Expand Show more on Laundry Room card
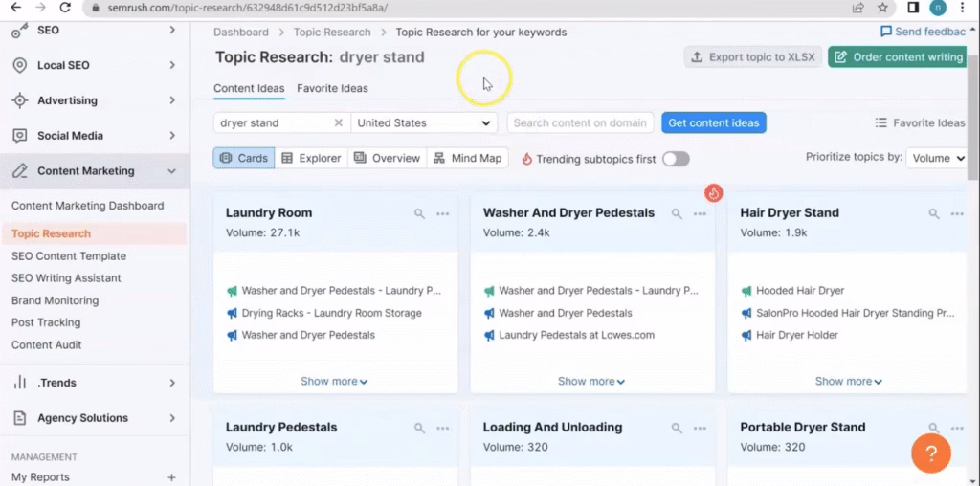This screenshot has height=486, width=980. point(334,381)
